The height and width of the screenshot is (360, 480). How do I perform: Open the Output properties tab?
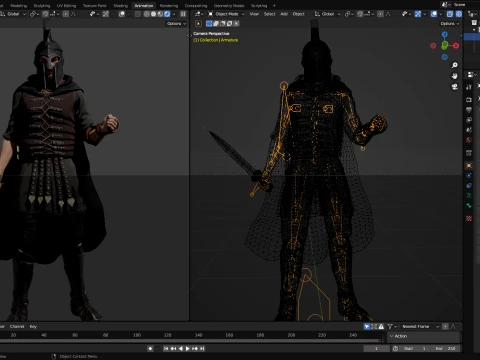tap(469, 110)
